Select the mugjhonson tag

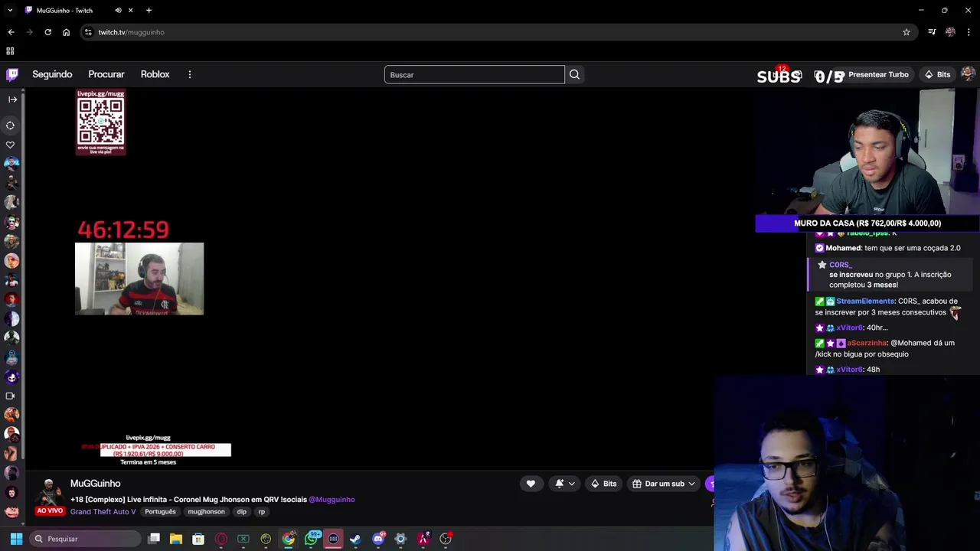point(206,511)
